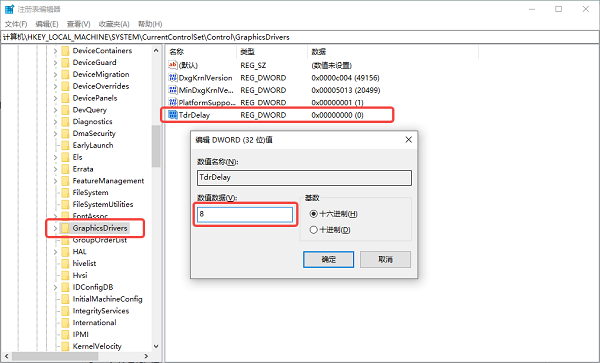The width and height of the screenshot is (600, 363).
Task: Click the DevQuery folder icon
Action: (x=65, y=110)
